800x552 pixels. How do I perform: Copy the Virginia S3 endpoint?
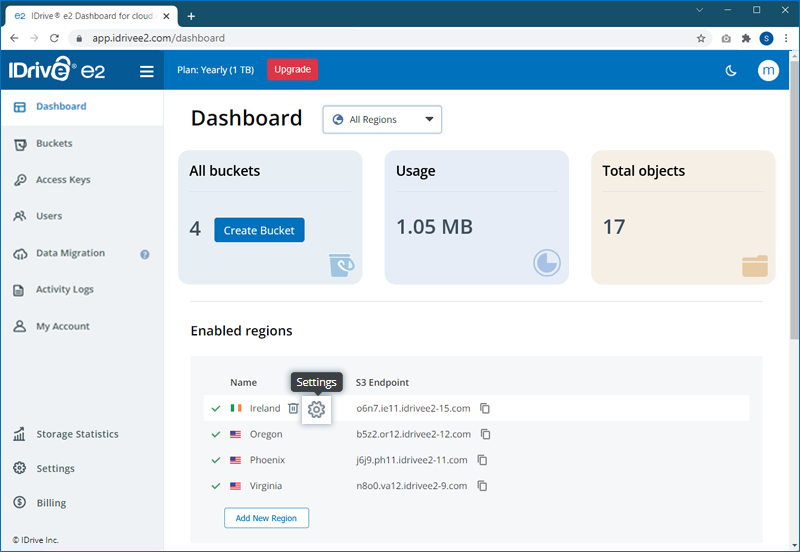point(482,486)
